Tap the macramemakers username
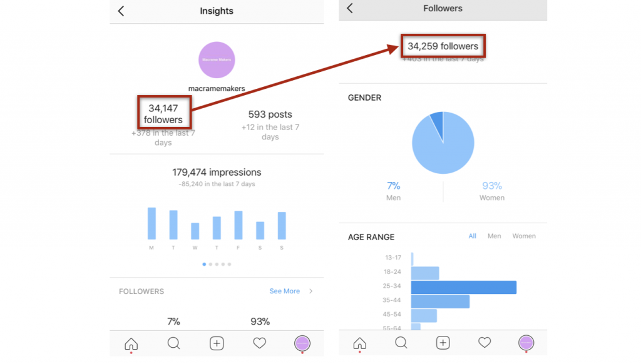The height and width of the screenshot is (364, 641). [x=217, y=88]
